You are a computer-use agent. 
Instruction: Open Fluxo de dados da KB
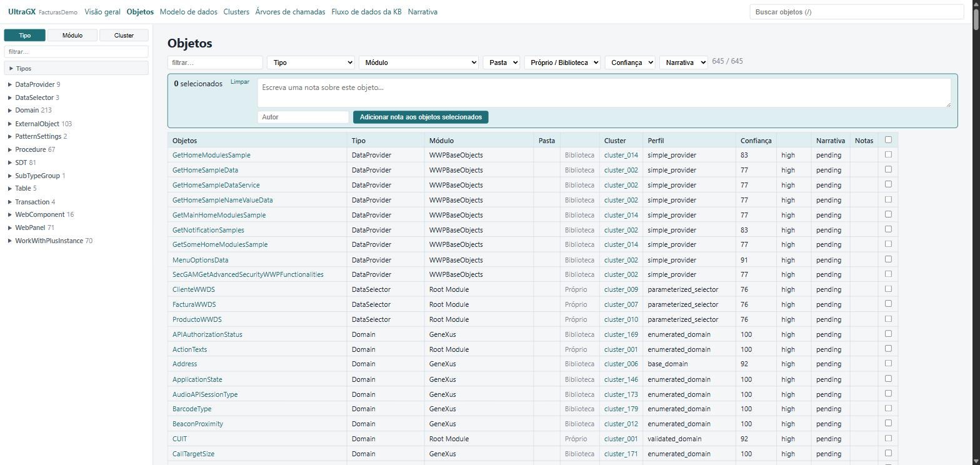point(366,12)
